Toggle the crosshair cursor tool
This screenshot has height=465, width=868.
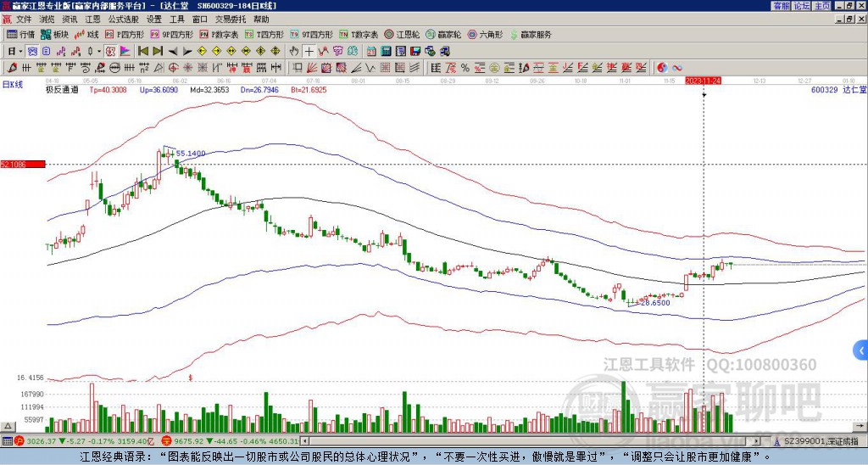(x=309, y=52)
